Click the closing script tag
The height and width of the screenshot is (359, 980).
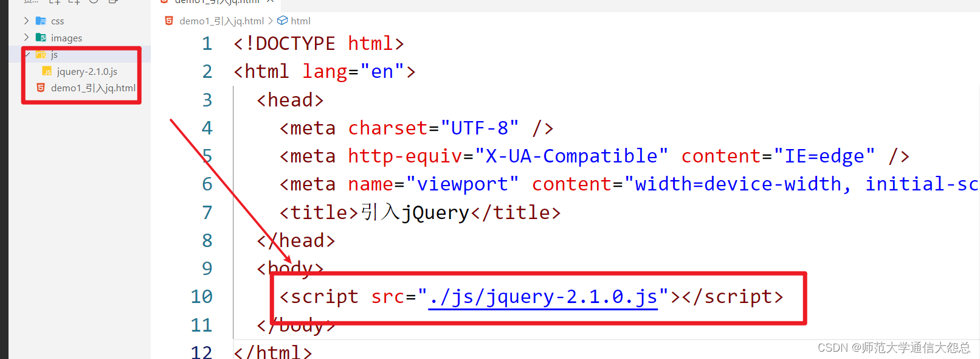733,297
